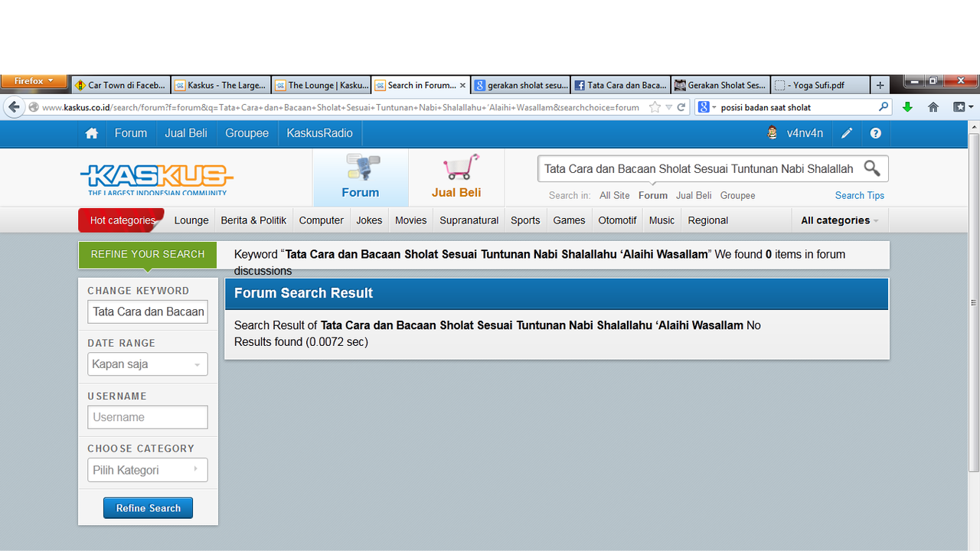Open the bookmarks menu icon in Firefox toolbar
Image resolution: width=980 pixels, height=551 pixels.
(x=962, y=107)
